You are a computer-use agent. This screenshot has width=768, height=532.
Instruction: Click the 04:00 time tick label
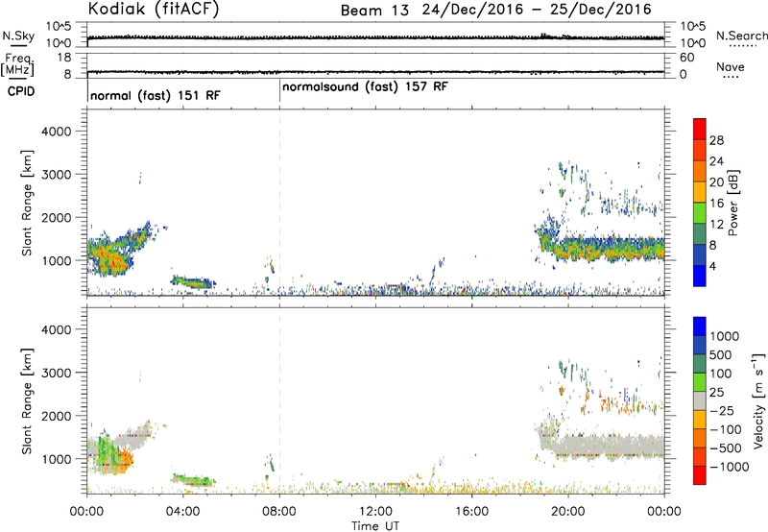pyautogui.click(x=182, y=512)
